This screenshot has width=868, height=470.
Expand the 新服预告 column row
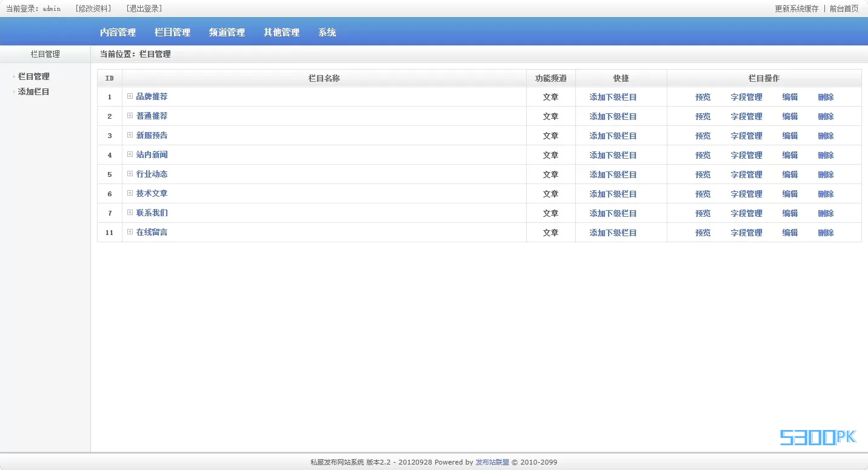point(130,135)
